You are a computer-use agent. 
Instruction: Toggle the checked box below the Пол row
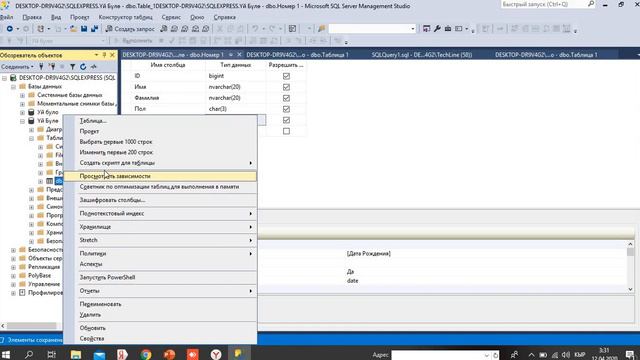click(286, 120)
